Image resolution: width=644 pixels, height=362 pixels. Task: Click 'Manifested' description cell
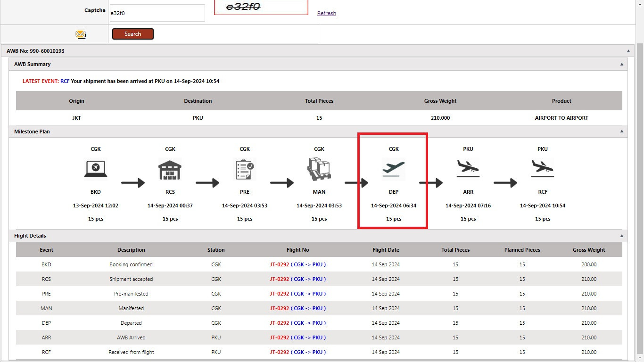coord(131,308)
